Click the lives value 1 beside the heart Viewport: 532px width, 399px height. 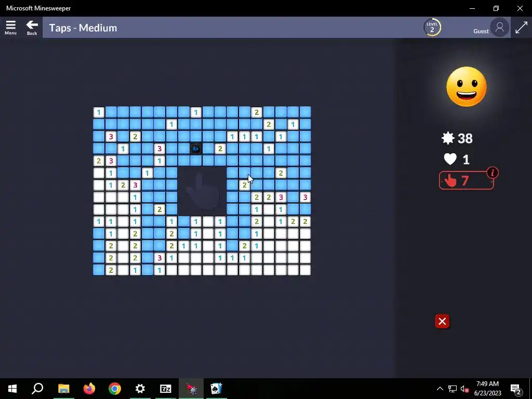466,159
